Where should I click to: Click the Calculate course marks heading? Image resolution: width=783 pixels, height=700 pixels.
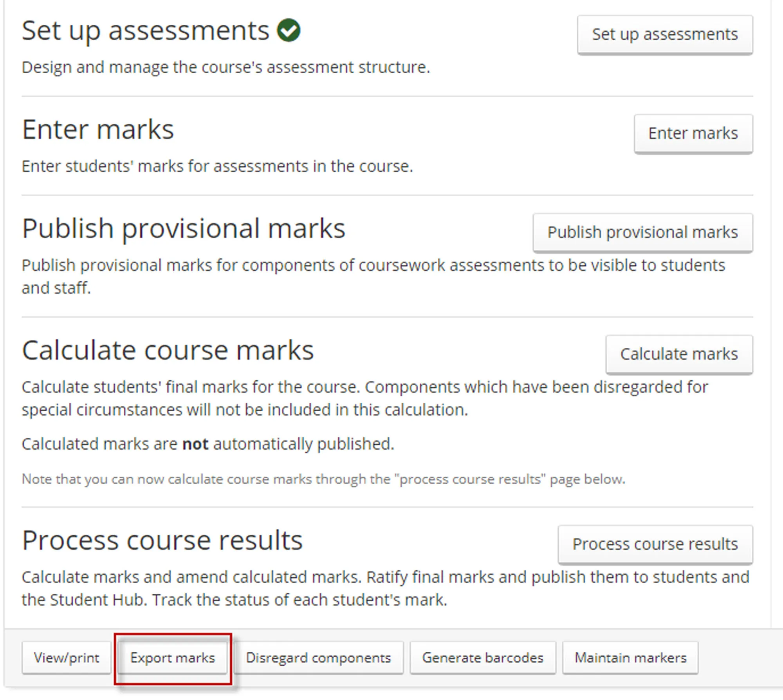(168, 350)
